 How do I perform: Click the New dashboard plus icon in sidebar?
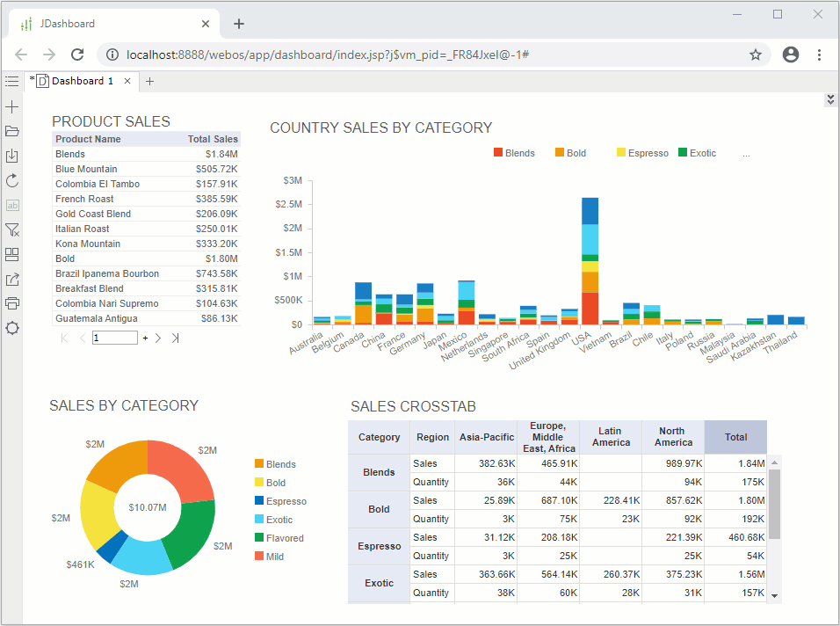coord(11,107)
